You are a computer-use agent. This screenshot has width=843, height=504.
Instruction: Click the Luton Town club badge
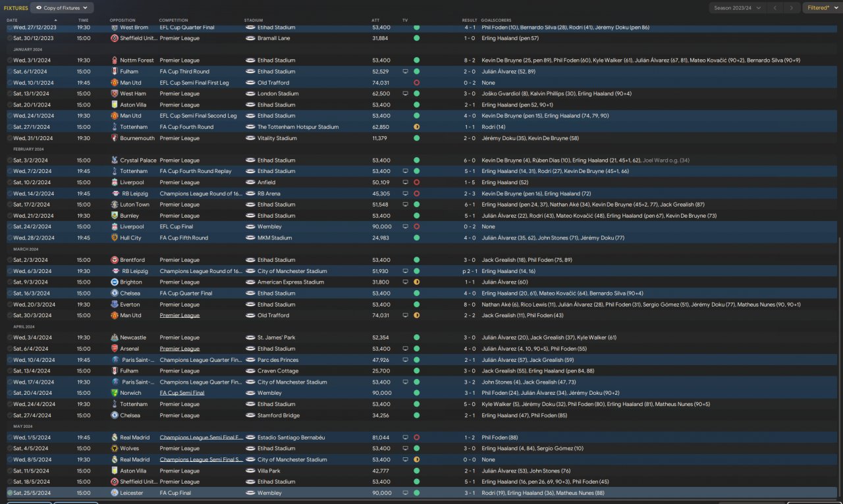tap(115, 205)
